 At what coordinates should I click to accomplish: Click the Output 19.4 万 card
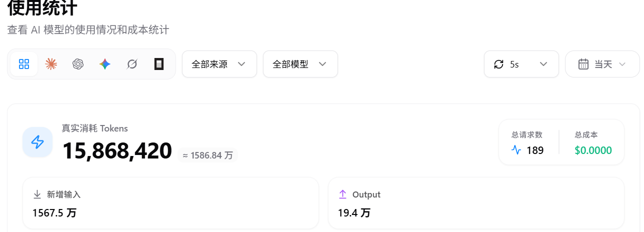coord(476,203)
